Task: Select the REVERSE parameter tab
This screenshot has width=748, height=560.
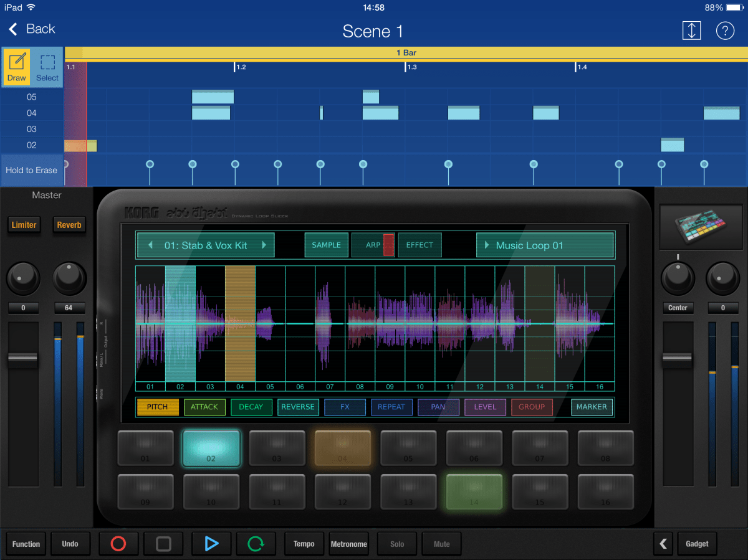Action: 298,407
